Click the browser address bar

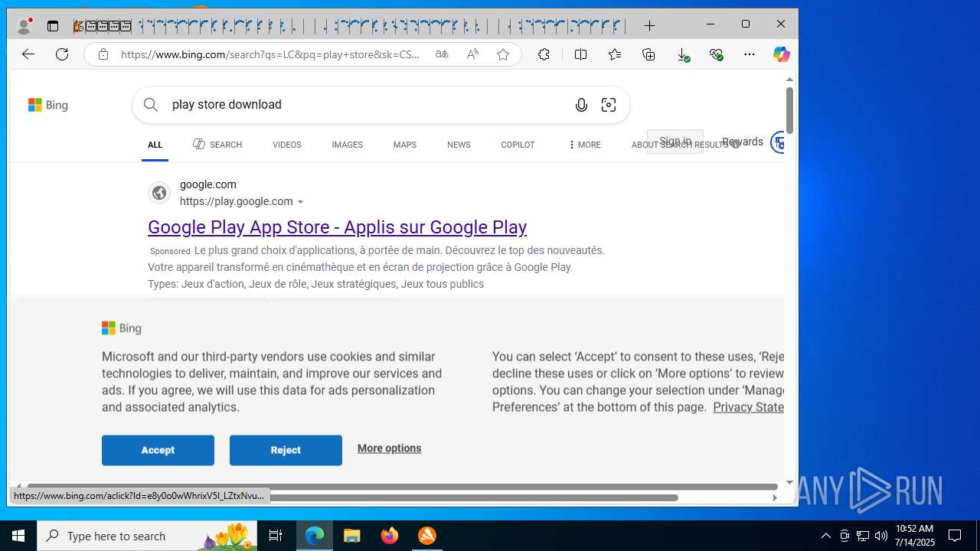[x=270, y=54]
